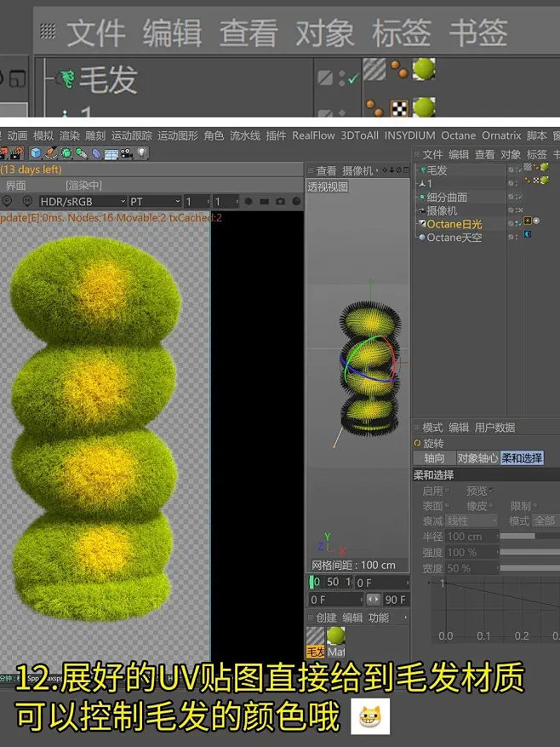The height and width of the screenshot is (747, 560).
Task: Select the Octane日光 object in list
Action: click(454, 224)
